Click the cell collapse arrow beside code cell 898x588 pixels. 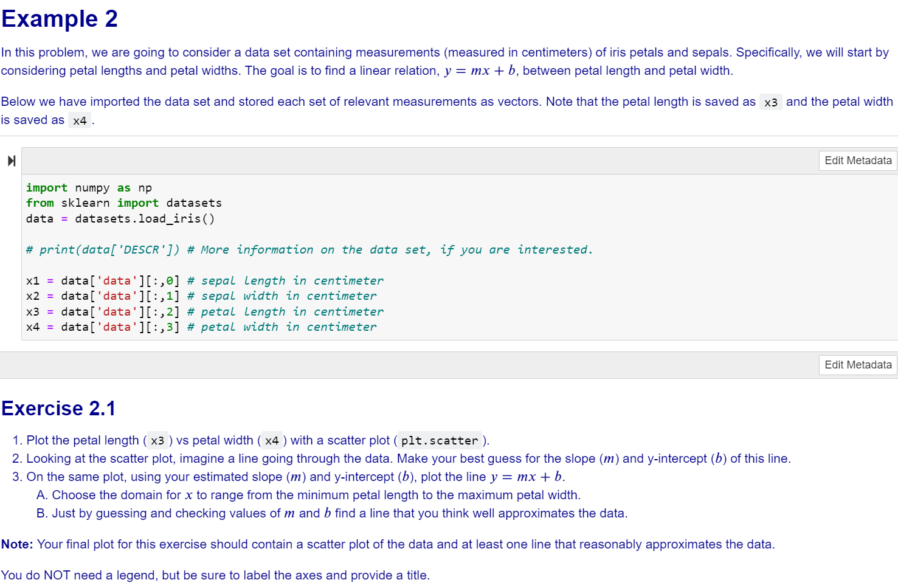(x=10, y=161)
